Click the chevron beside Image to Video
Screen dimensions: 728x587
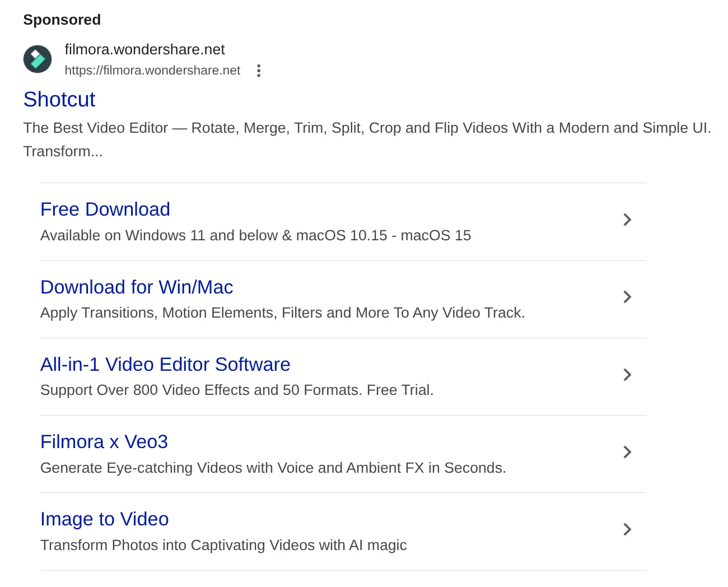627,529
